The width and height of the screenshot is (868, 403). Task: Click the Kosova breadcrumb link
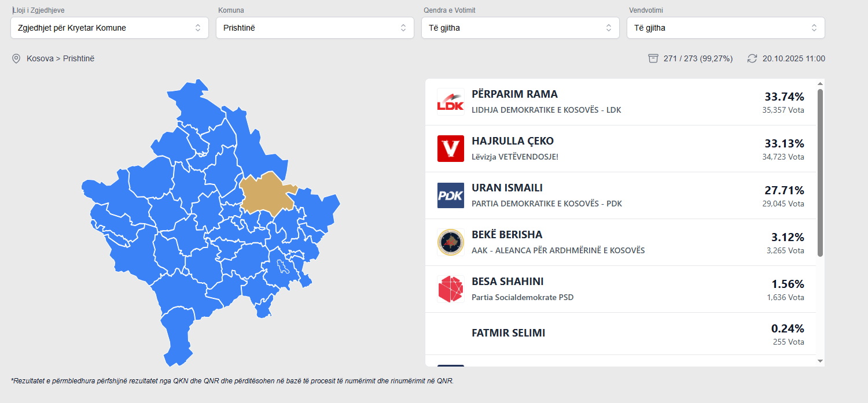(x=39, y=58)
